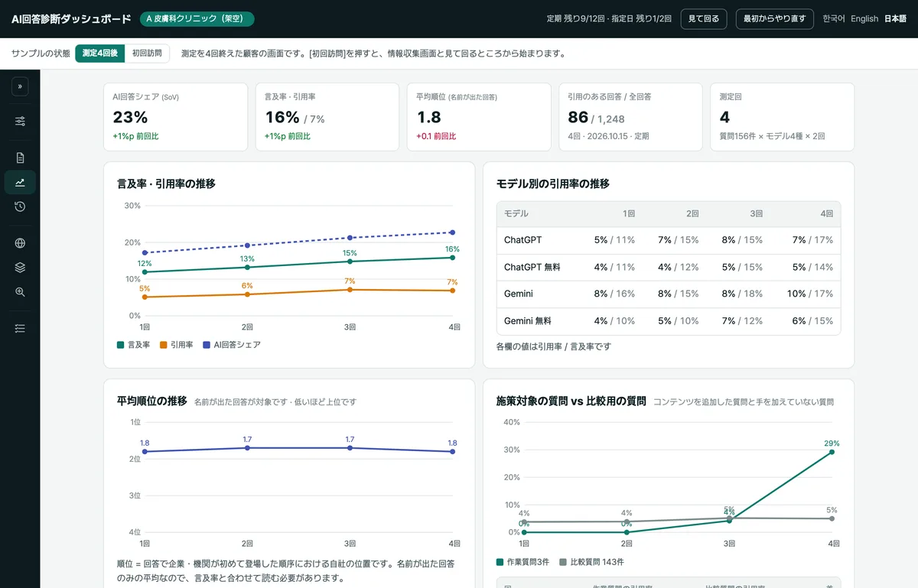The height and width of the screenshot is (588, 918).
Task: Open the document report icon in sidebar
Action: [x=20, y=158]
